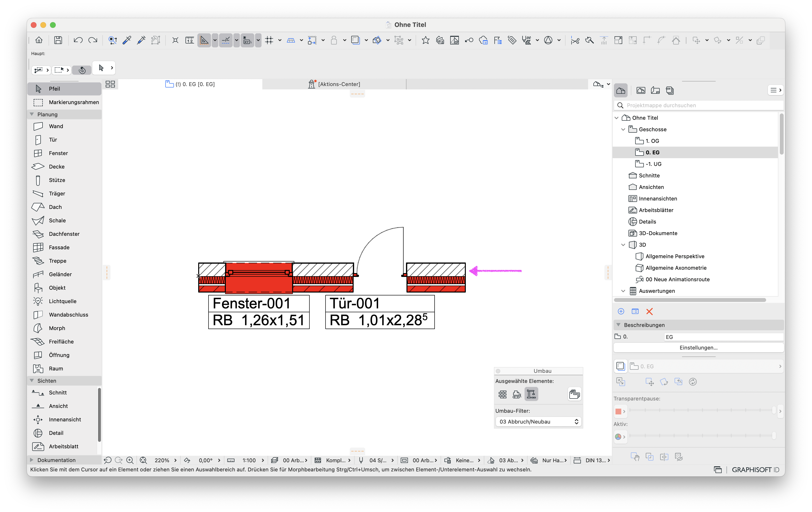Collapse the Auswertungen tree node

point(623,291)
